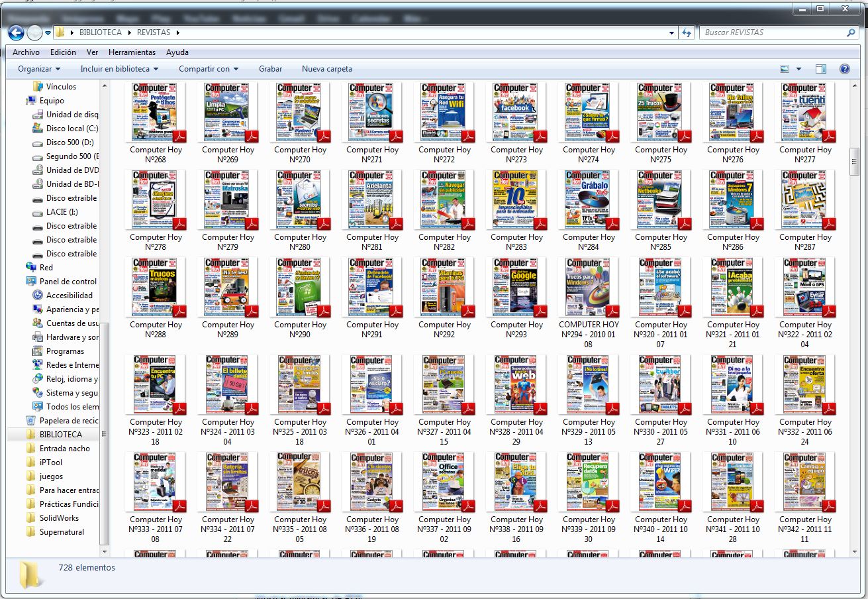This screenshot has height=599, width=868.
Task: Select Computer Hoy Nº337 - 2011 09 02
Action: coord(445,498)
